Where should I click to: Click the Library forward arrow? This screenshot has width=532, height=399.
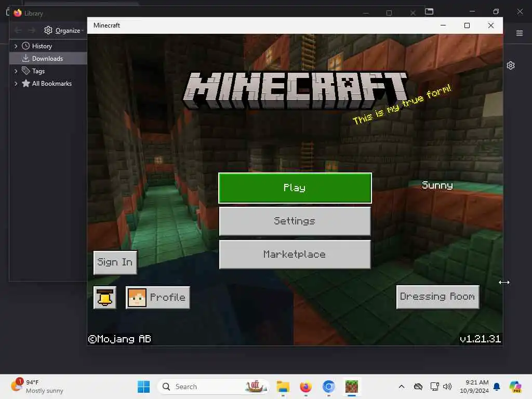[32, 31]
